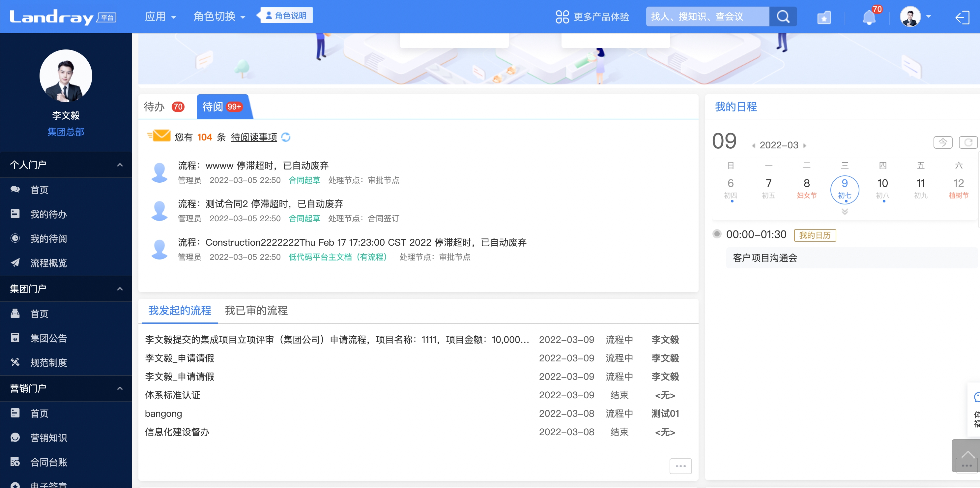
Task: Open the 应用 dropdown menu
Action: 160,17
